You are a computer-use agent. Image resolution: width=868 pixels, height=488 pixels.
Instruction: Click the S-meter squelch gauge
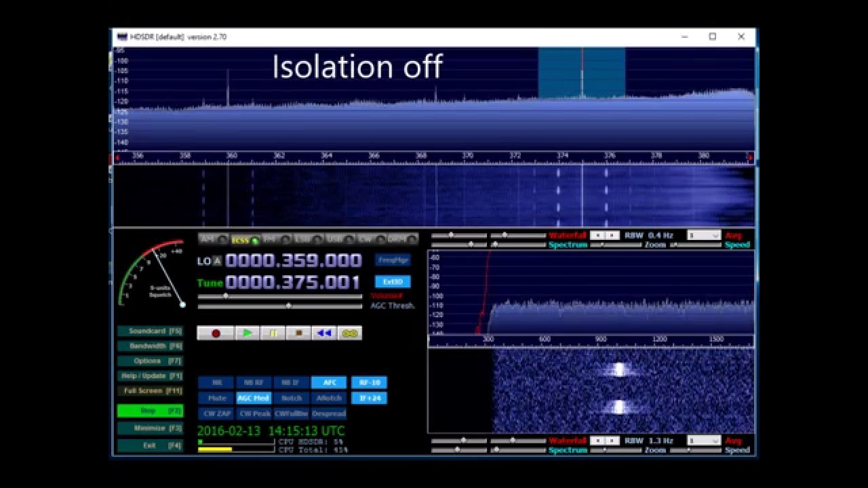(x=152, y=272)
